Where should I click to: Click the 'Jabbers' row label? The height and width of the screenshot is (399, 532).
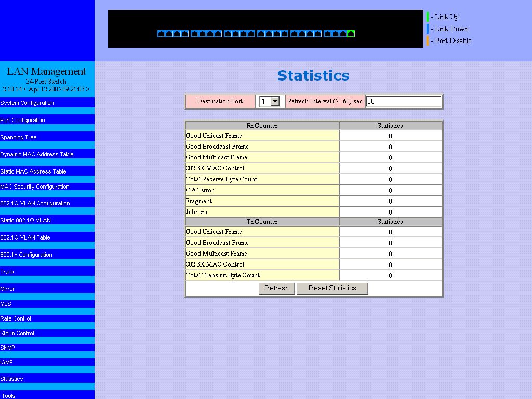(196, 212)
